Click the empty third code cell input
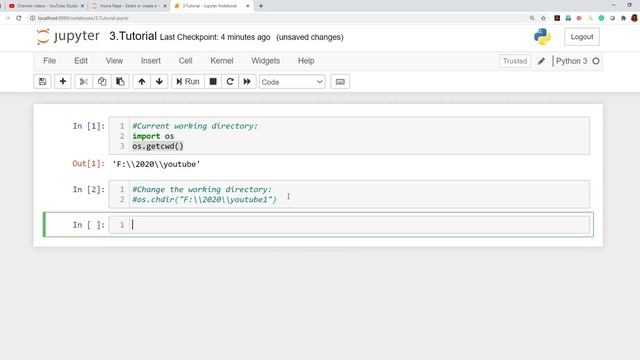 point(359,225)
